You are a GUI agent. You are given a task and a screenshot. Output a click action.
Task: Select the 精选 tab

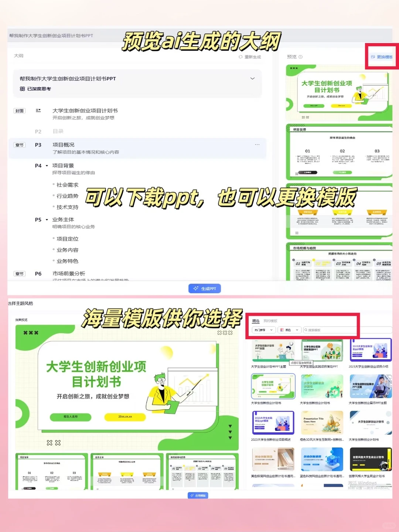tap(255, 321)
